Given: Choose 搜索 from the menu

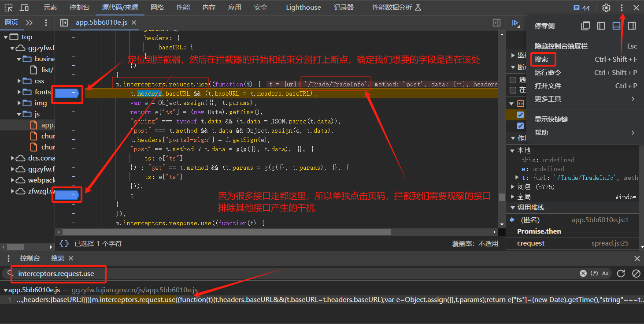Looking at the screenshot, I should pos(586,59).
